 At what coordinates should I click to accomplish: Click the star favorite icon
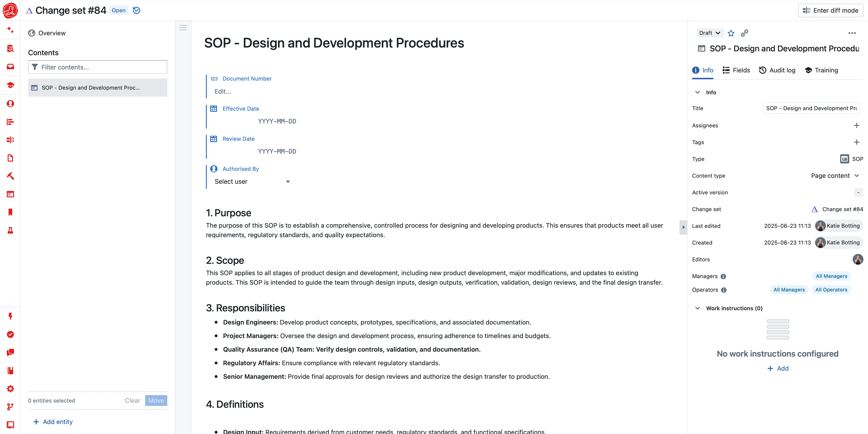pyautogui.click(x=731, y=33)
